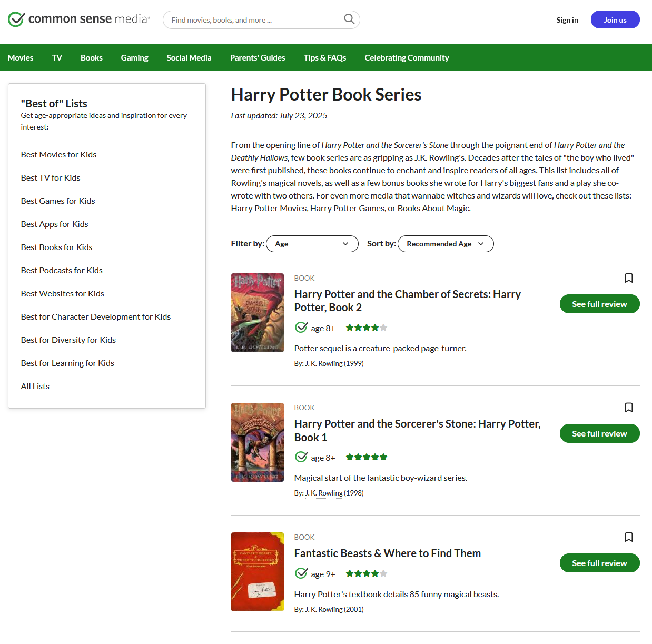Click 'Potter sequel is a creature-packed page-turner.'

coord(380,348)
